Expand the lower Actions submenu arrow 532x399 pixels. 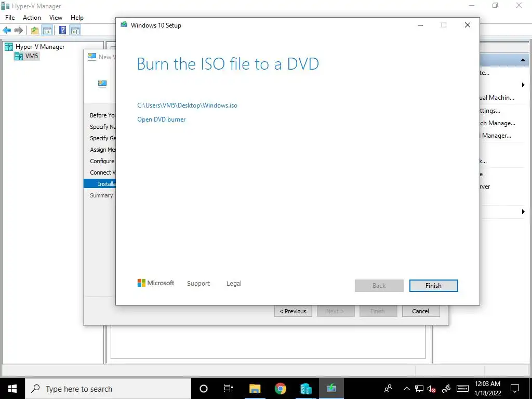(x=523, y=212)
